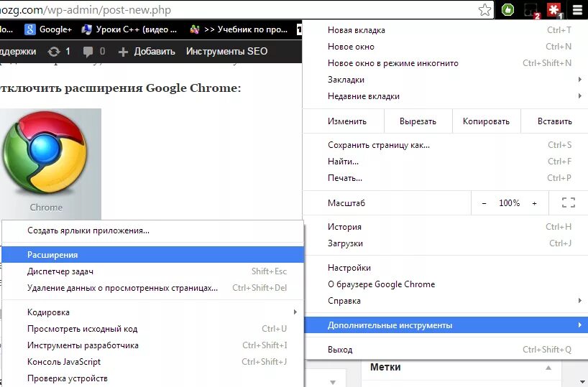Open the Google+ bookmark
Screen dimensions: 588x387
[48, 29]
